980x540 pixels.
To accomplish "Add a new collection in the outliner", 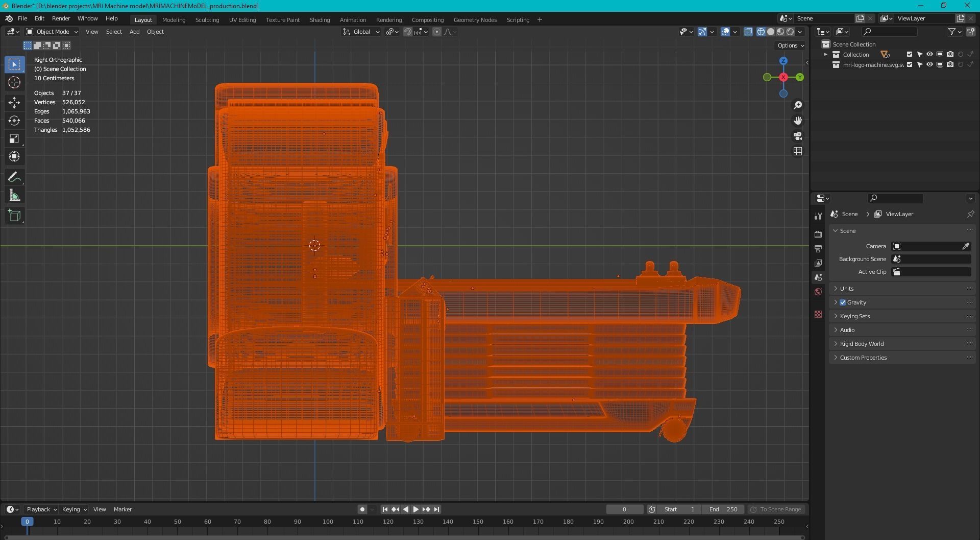I will (x=970, y=32).
